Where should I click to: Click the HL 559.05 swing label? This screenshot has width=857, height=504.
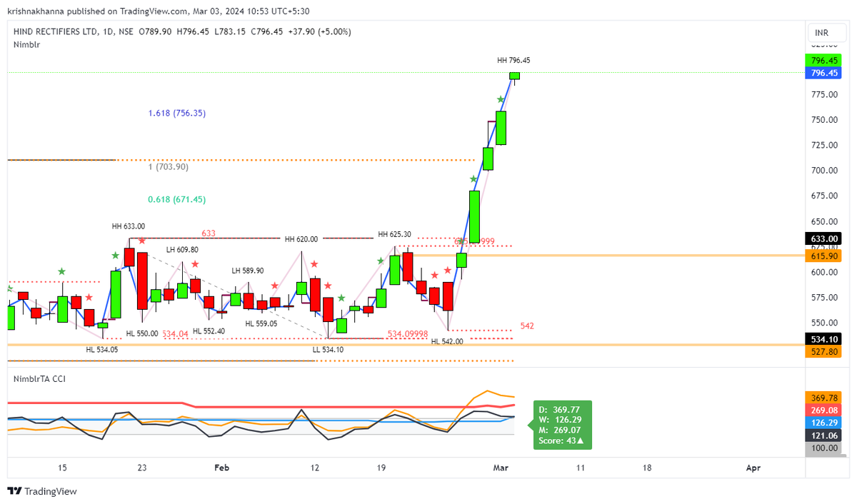pos(261,323)
